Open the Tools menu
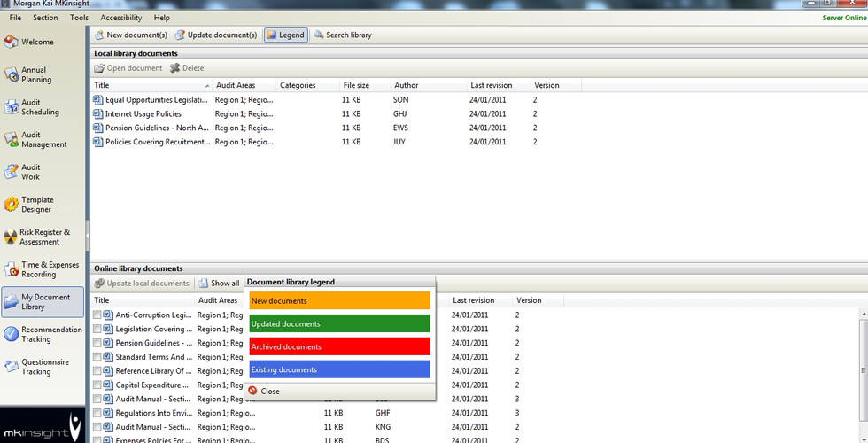 point(79,18)
